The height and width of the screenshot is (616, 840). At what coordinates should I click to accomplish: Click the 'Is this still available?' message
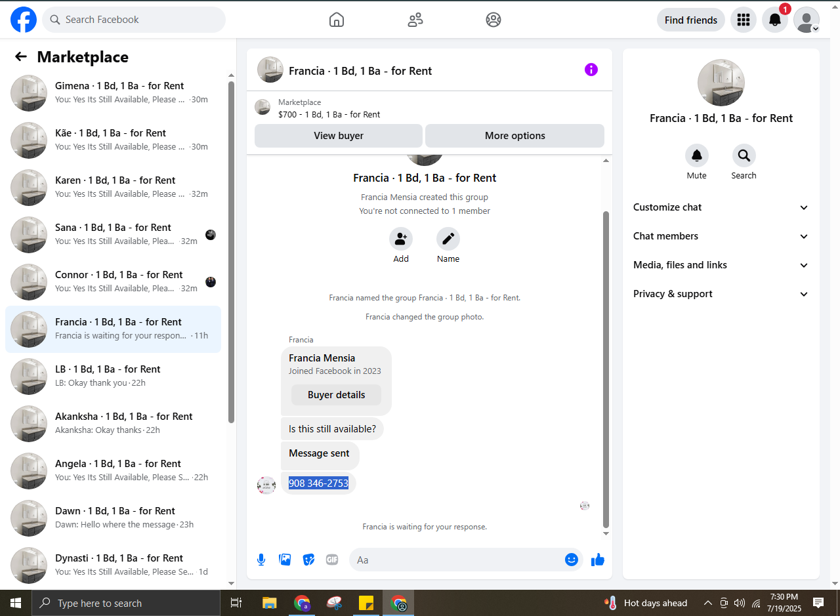click(332, 429)
